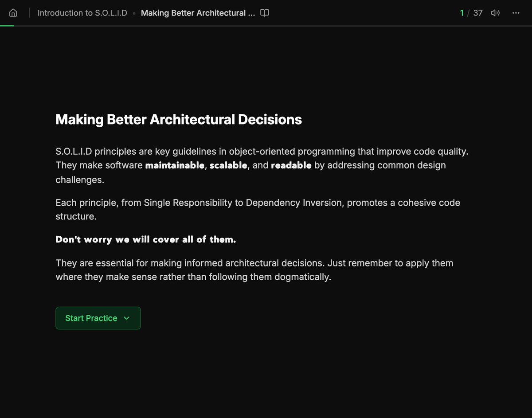The image size is (532, 418).
Task: Open the Introduction to S.O.L.I.D breadcrumb
Action: click(82, 13)
